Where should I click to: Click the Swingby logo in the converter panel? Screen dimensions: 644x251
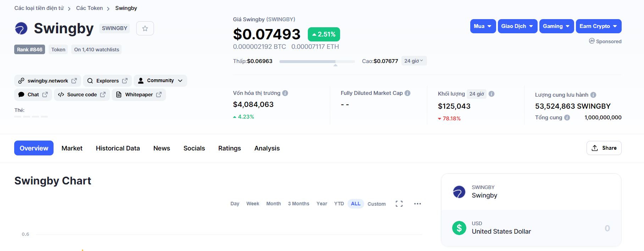459,192
